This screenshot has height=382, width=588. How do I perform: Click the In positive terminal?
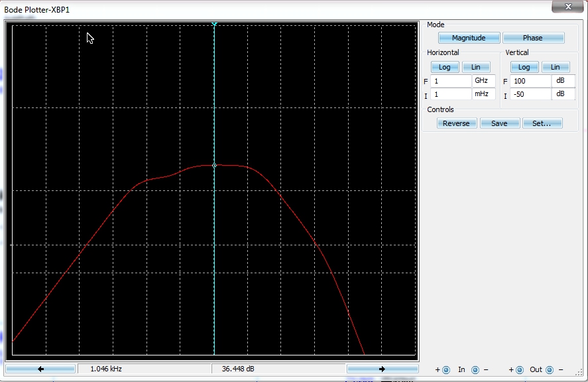point(446,370)
